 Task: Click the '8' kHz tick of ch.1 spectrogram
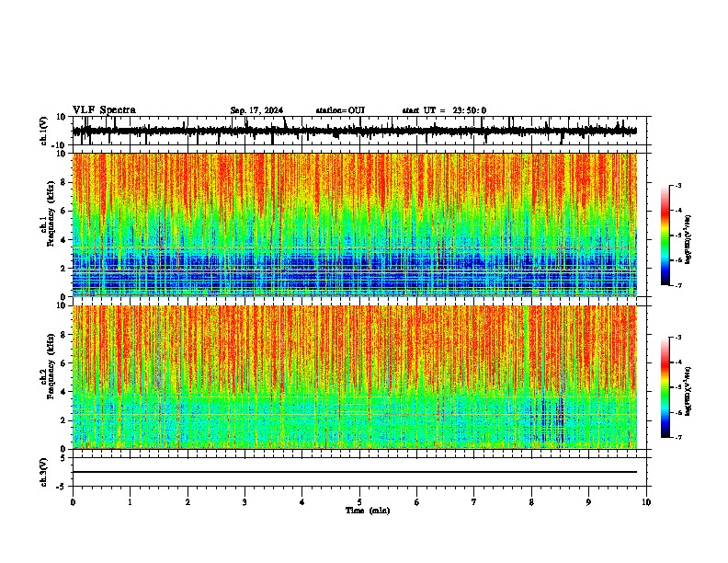coord(63,182)
